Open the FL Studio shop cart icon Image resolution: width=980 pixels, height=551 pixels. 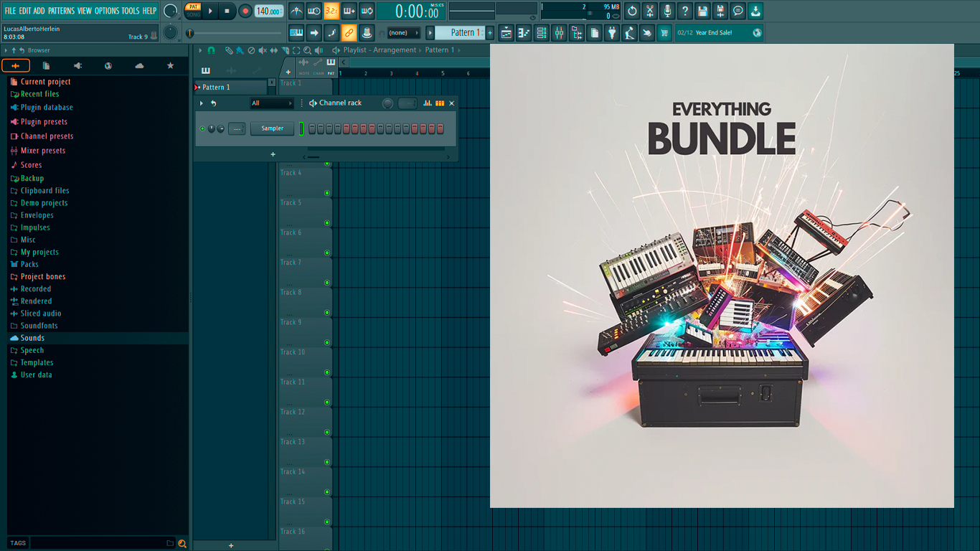[x=664, y=33]
